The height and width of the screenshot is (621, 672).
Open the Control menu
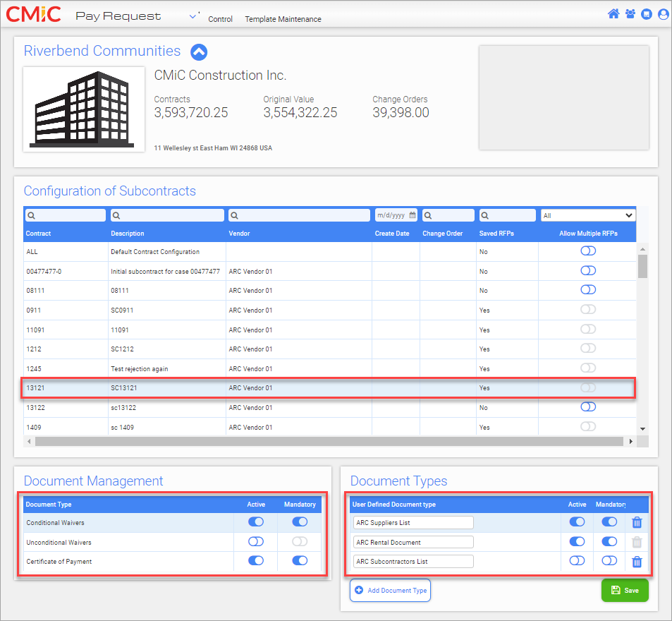point(220,19)
